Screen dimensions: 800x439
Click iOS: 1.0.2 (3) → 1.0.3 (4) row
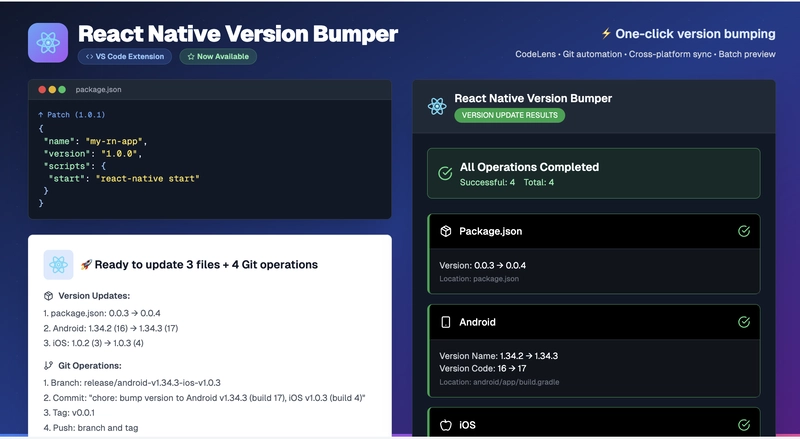93,343
